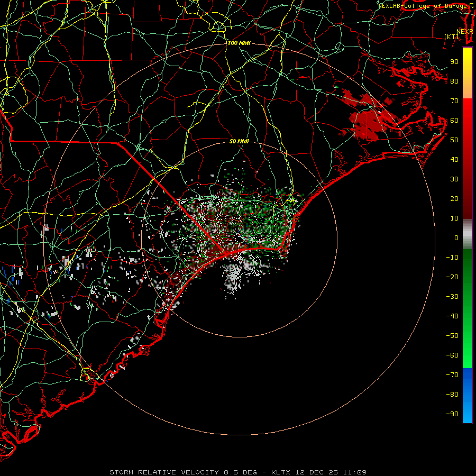
Task: Click the KLTX radar station identifier
Action: coord(281,472)
